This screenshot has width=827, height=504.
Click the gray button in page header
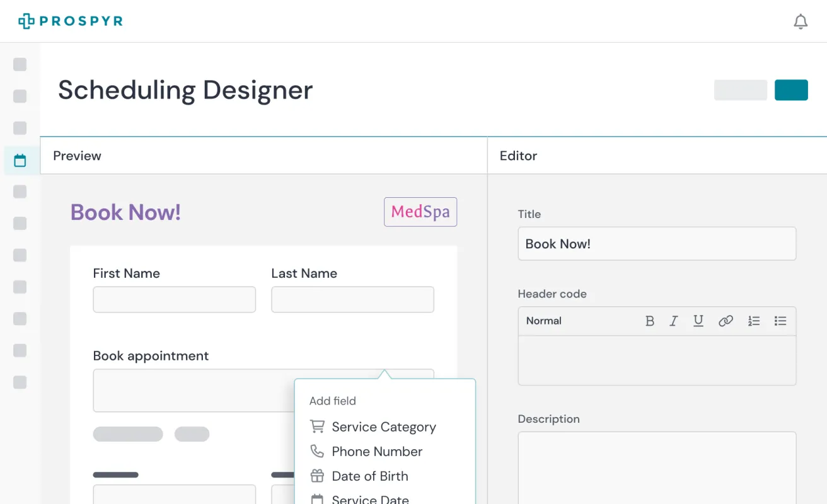coord(741,90)
